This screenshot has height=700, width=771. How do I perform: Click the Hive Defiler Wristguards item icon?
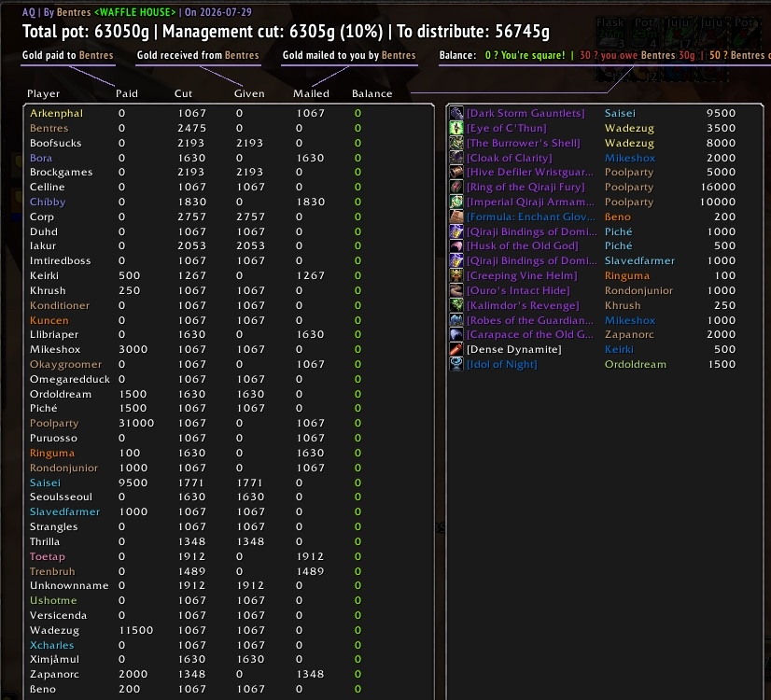pos(456,172)
